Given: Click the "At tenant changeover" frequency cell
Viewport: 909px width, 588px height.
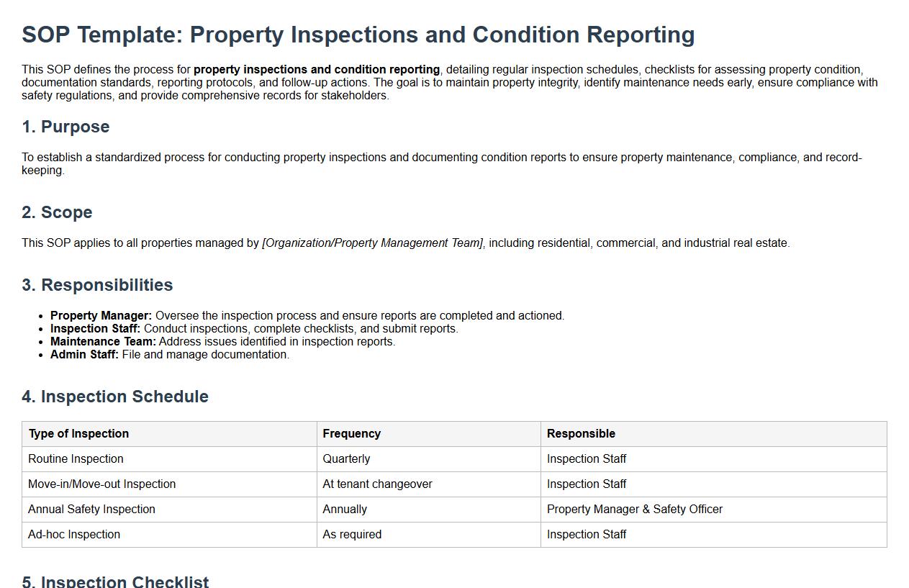Looking at the screenshot, I should (377, 484).
